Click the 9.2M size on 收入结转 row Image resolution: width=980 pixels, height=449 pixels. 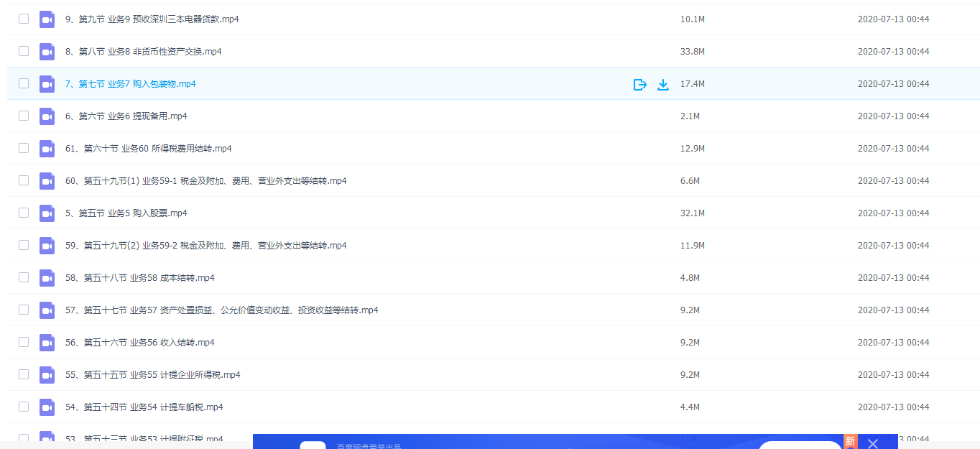690,343
